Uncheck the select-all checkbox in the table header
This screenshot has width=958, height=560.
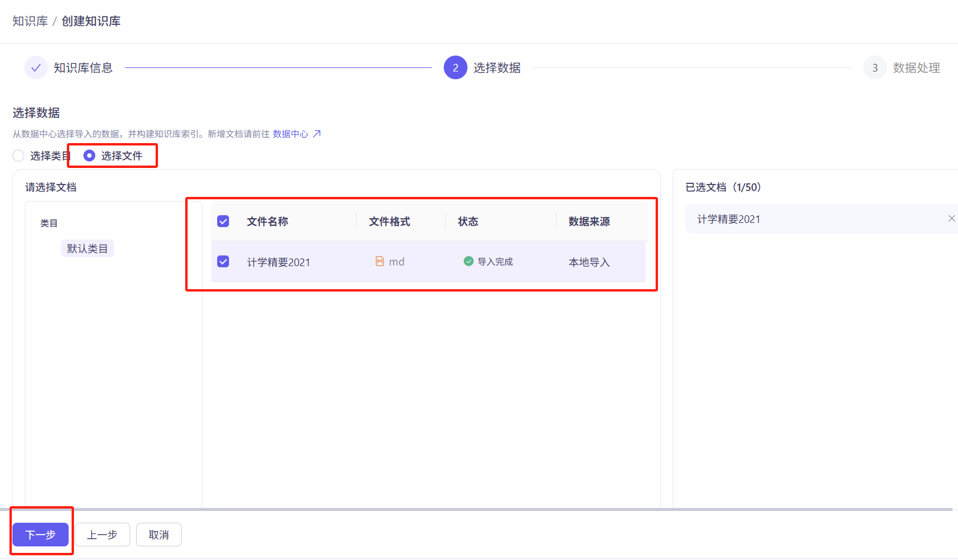222,221
